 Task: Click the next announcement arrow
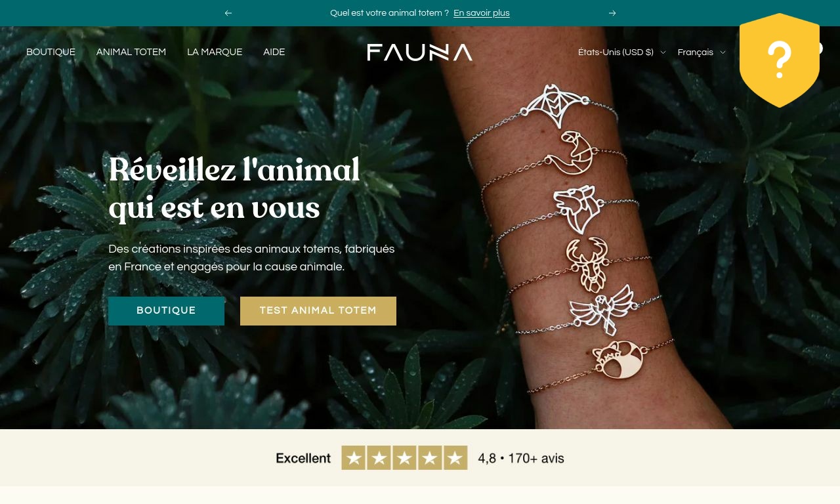(x=612, y=13)
